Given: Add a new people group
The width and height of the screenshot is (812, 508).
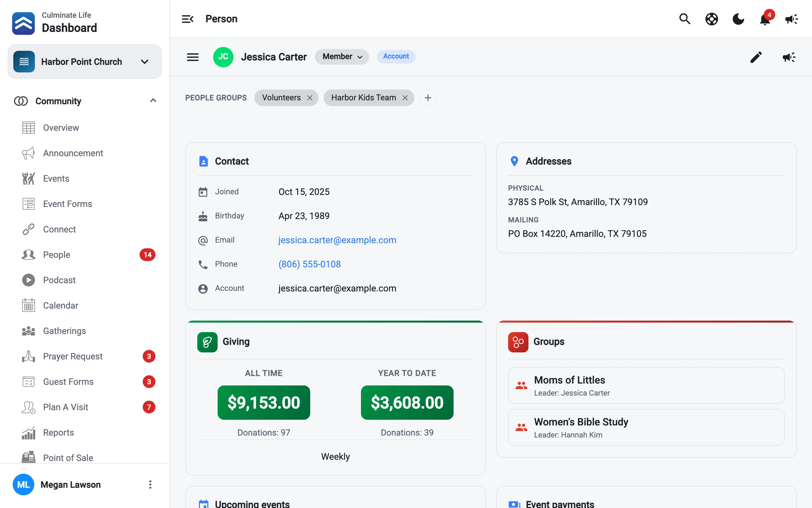Looking at the screenshot, I should [x=428, y=98].
